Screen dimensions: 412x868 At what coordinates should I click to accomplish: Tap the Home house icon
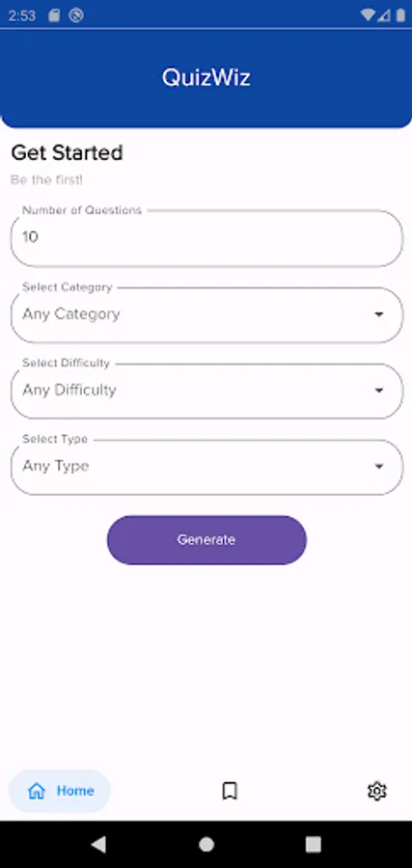coord(37,791)
